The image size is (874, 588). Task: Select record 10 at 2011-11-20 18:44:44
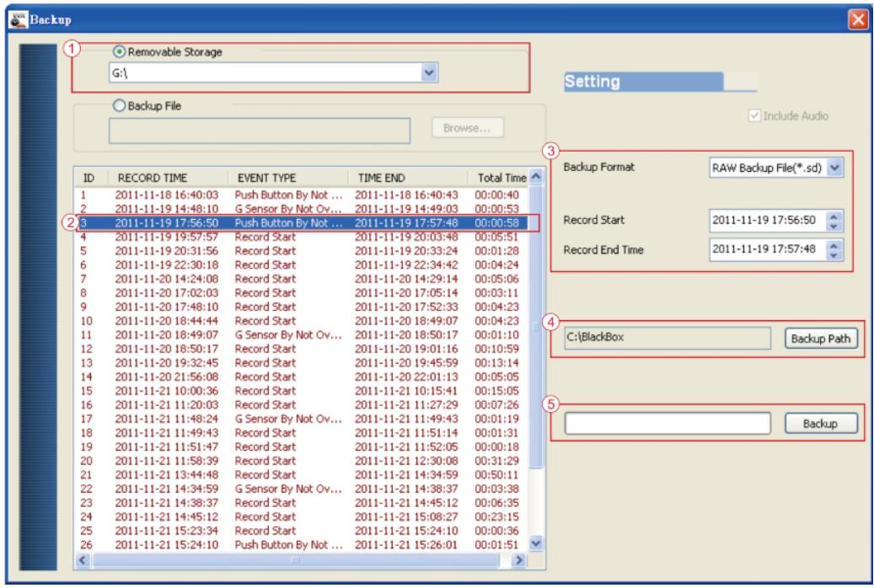click(302, 321)
